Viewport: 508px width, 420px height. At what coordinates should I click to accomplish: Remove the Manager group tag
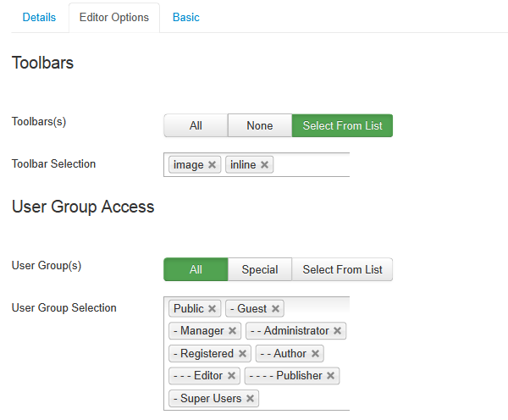[232, 331]
